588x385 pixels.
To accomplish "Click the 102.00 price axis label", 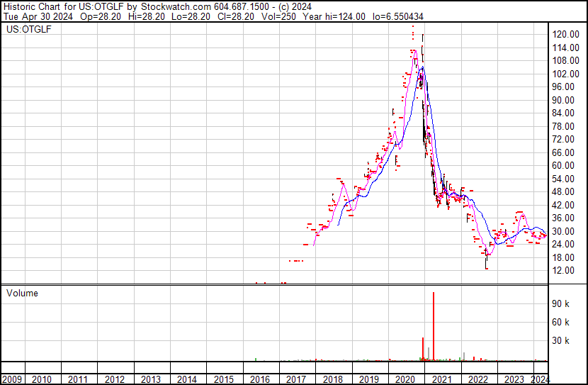I will [566, 74].
